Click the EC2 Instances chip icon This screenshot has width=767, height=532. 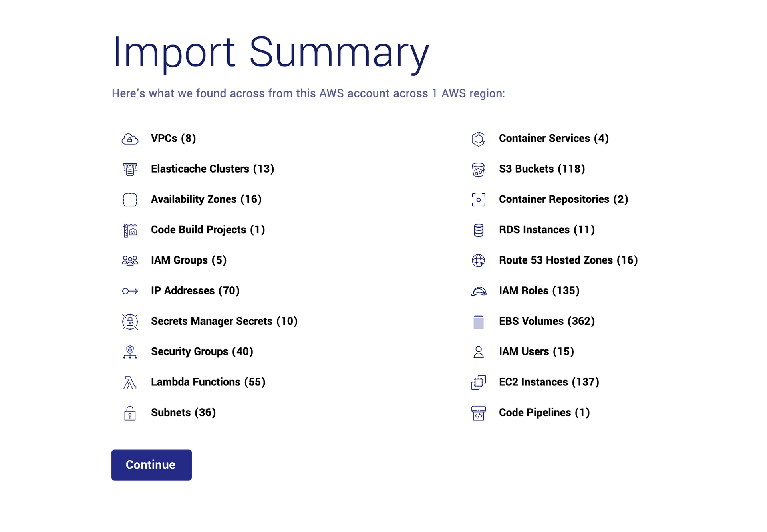tap(478, 383)
